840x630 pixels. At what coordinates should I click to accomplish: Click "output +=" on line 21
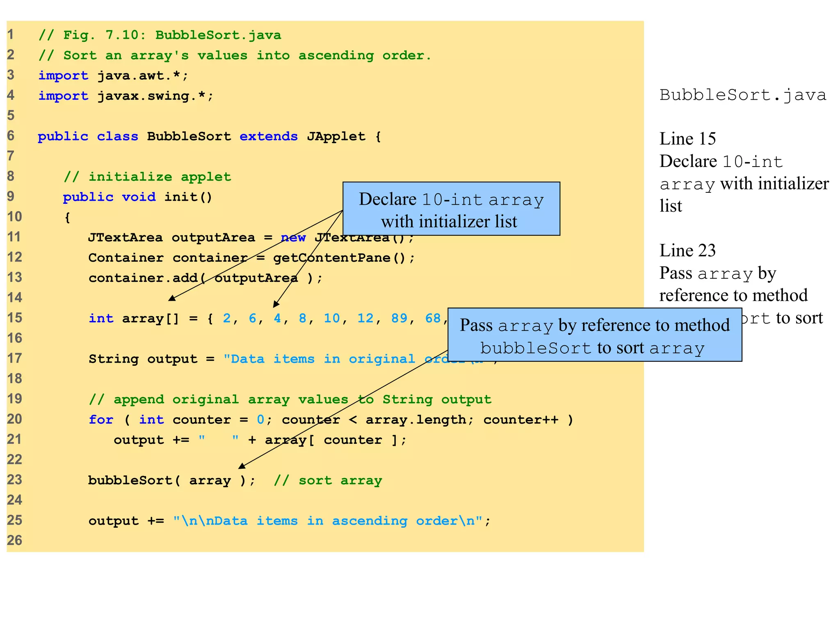pyautogui.click(x=151, y=440)
